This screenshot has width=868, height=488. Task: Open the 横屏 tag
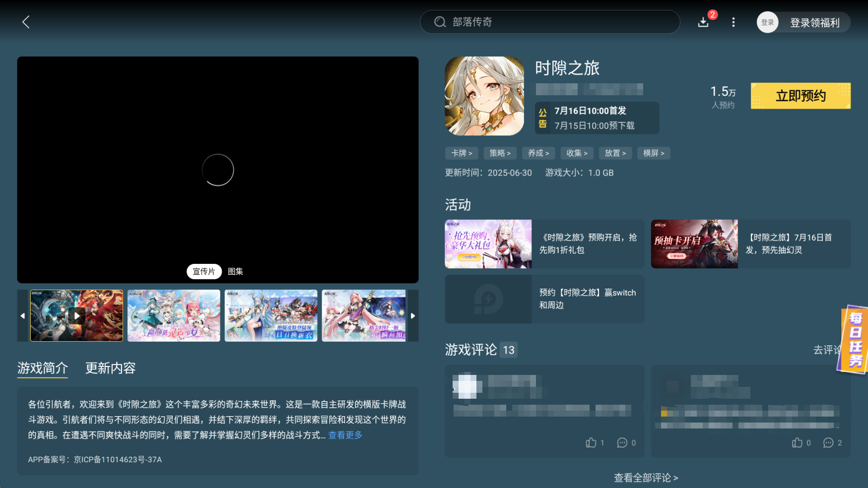coord(654,153)
